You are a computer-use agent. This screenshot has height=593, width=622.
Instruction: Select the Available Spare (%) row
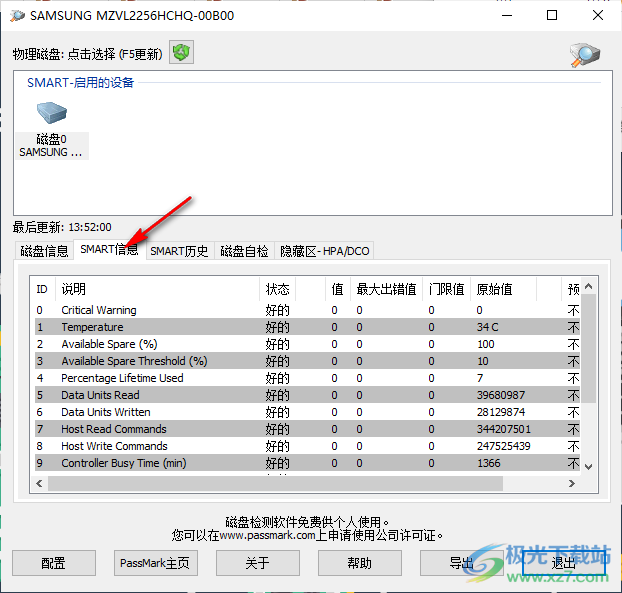pyautogui.click(x=307, y=344)
